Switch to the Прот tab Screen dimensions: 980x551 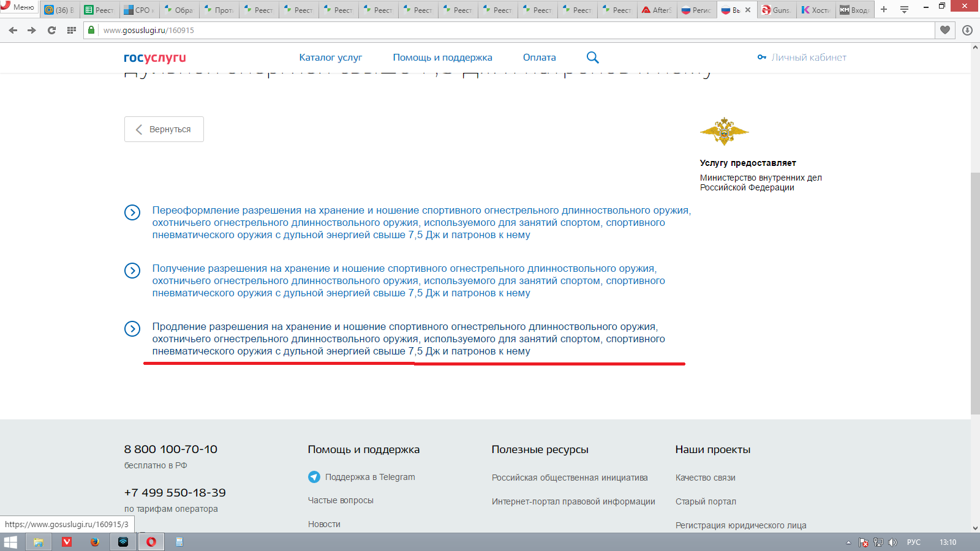click(219, 10)
